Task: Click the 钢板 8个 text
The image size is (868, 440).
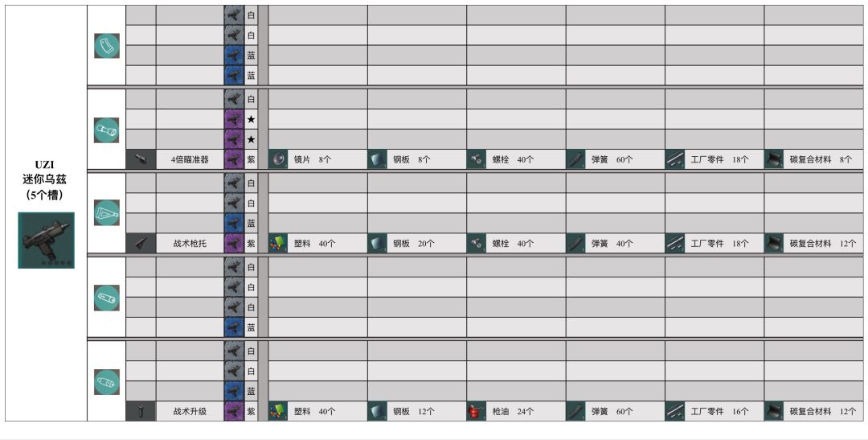Action: point(411,159)
